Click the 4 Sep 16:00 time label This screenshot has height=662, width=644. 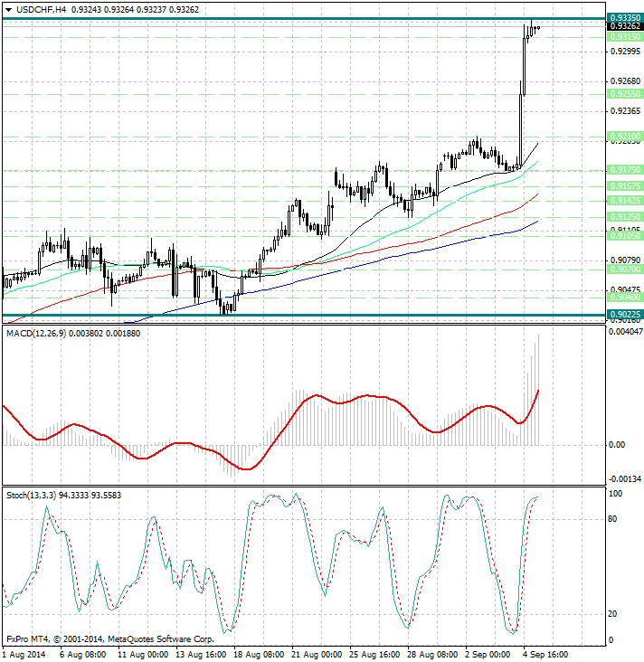click(x=546, y=655)
